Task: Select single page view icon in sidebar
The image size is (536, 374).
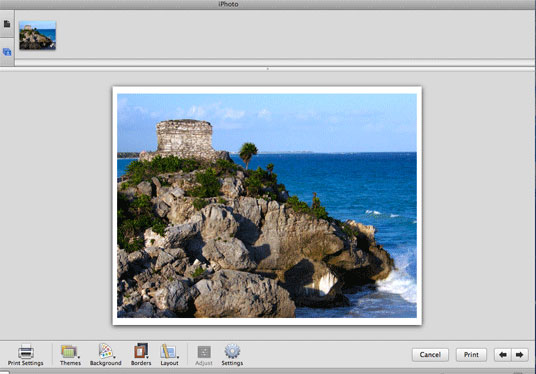Action: tap(7, 24)
